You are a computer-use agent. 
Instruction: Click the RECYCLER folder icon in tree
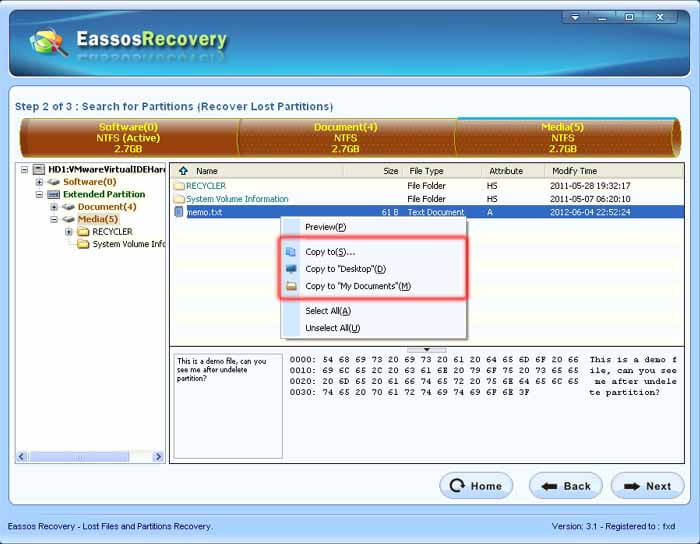click(83, 232)
